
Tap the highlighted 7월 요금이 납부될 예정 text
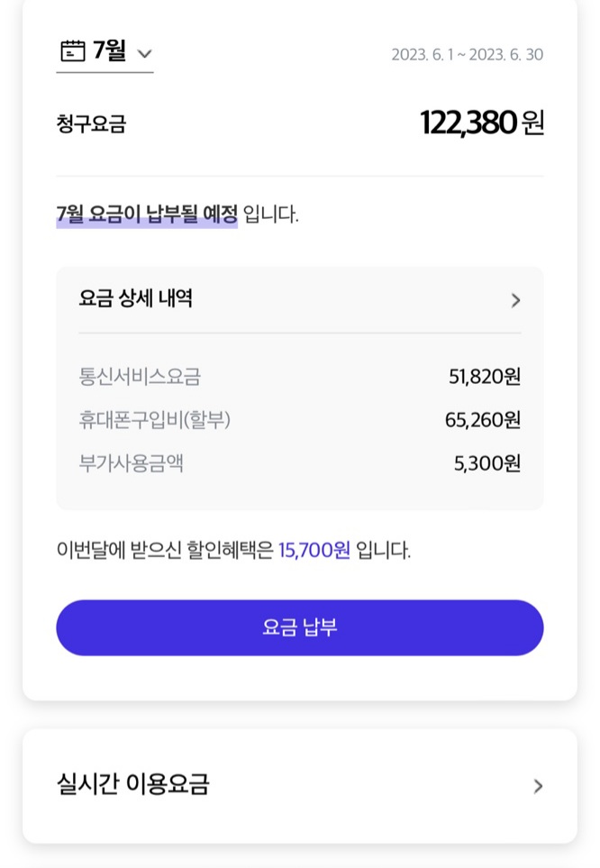pos(147,215)
